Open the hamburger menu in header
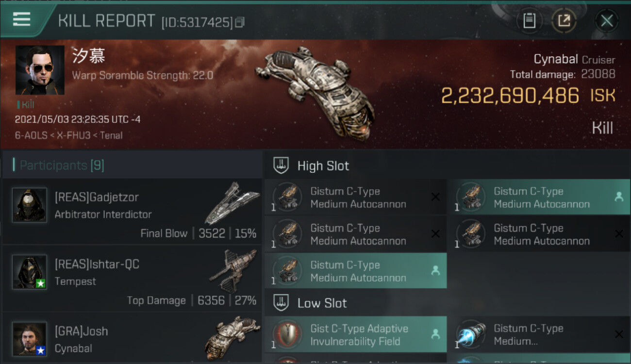 coord(21,19)
